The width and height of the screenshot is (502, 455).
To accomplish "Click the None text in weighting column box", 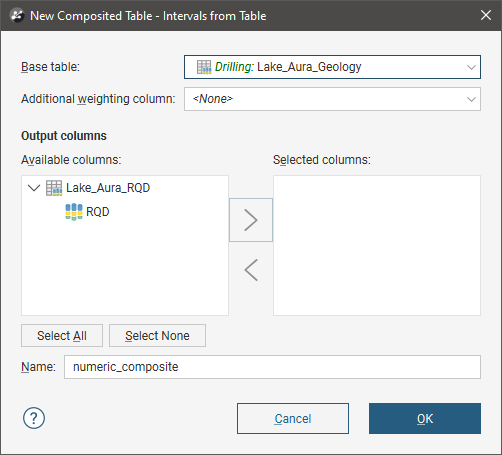I will [x=213, y=99].
